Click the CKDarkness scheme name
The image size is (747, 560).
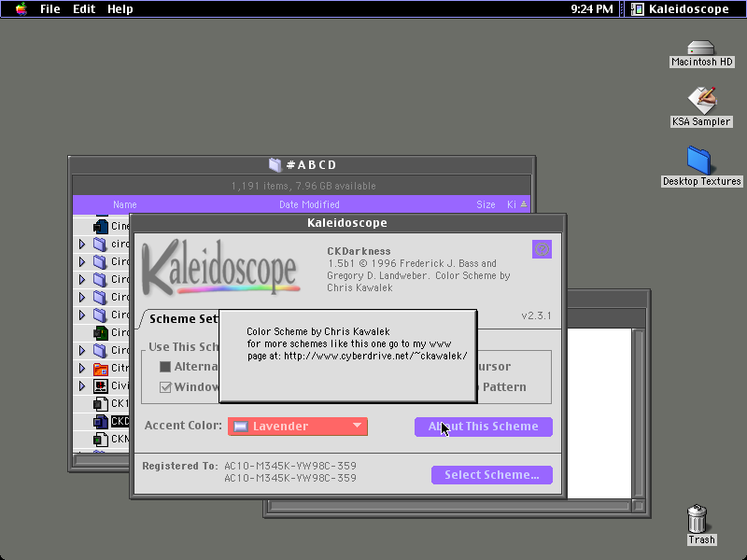359,251
